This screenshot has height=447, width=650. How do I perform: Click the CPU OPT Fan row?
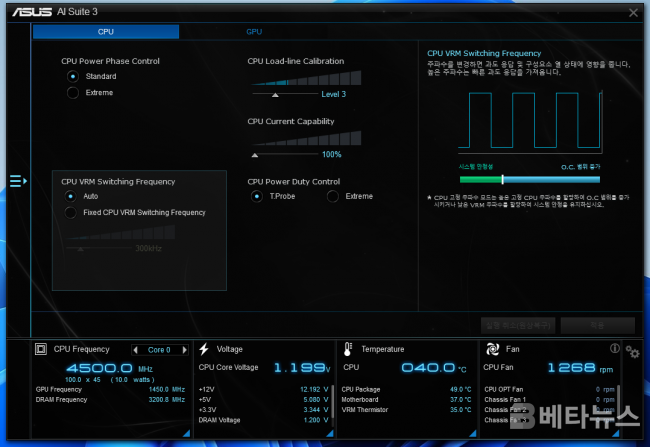coord(549,389)
